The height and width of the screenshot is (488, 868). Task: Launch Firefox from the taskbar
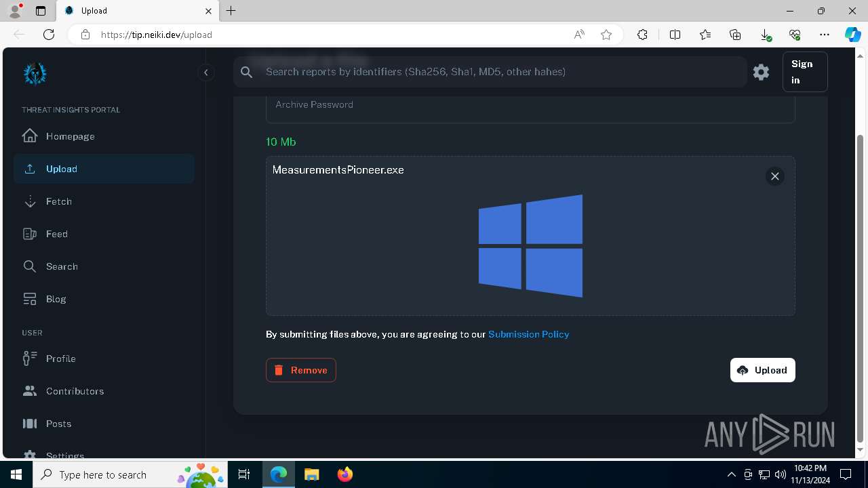pyautogui.click(x=345, y=474)
